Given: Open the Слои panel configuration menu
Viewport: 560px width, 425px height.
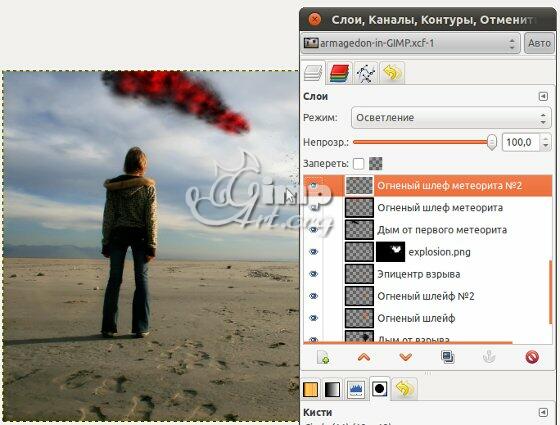Looking at the screenshot, I should pyautogui.click(x=543, y=96).
